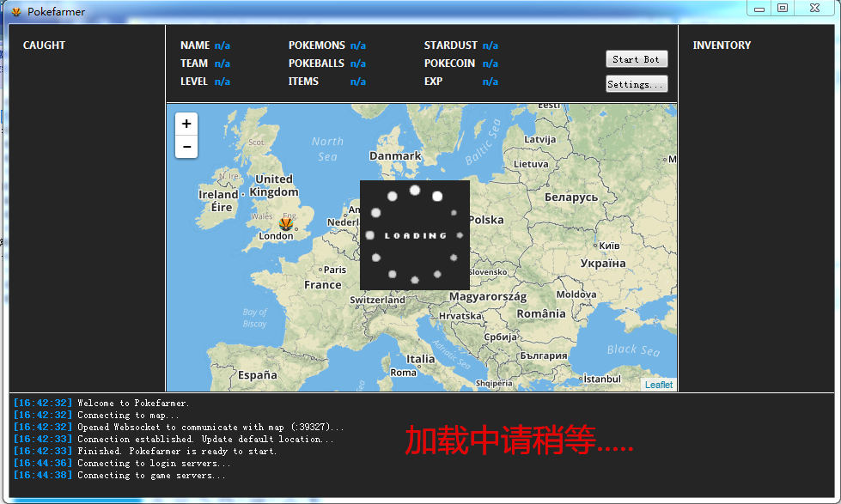Screen dimensions: 841x504
Task: Click the STARDUST n/a value
Action: click(490, 46)
